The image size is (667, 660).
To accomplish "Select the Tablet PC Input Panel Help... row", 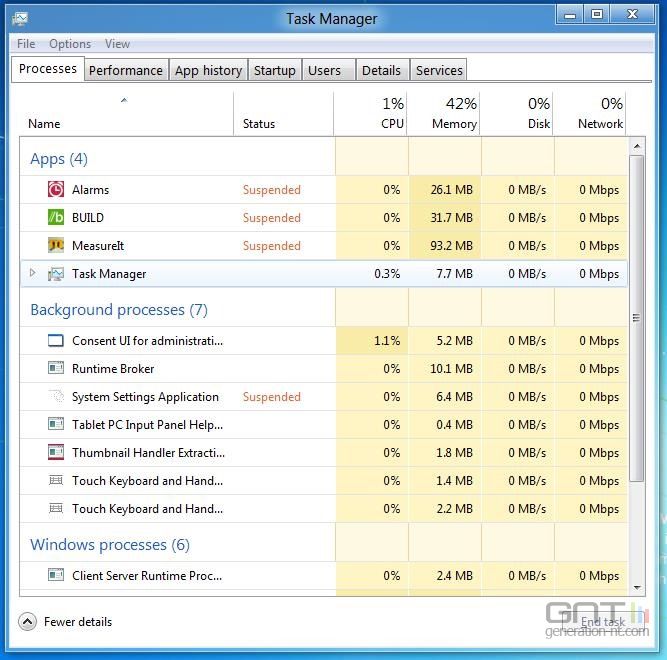I will [x=324, y=424].
